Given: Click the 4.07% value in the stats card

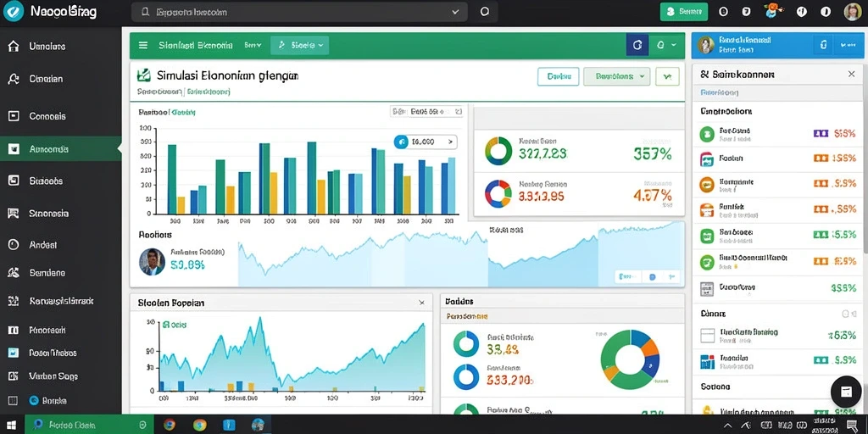Looking at the screenshot, I should [x=652, y=195].
